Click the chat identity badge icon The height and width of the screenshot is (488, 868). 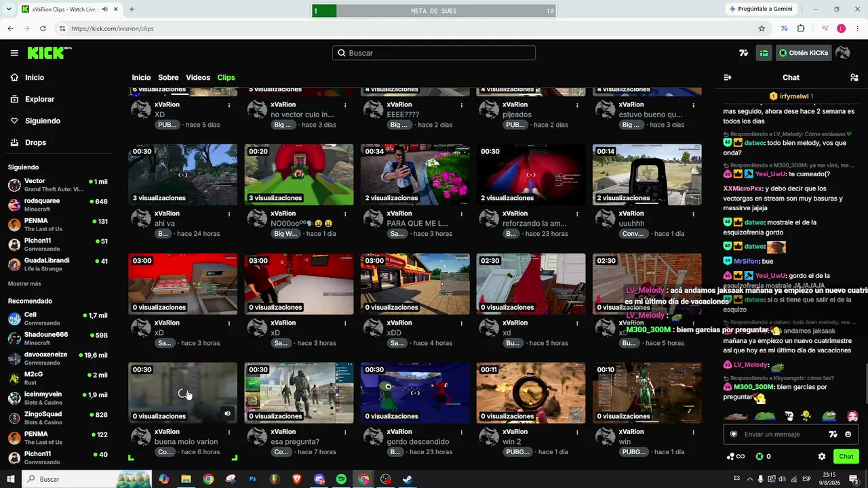point(733,434)
